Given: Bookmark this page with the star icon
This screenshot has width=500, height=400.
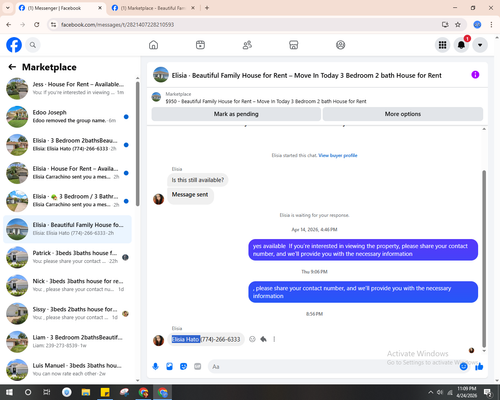Looking at the screenshot, I should tap(458, 24).
